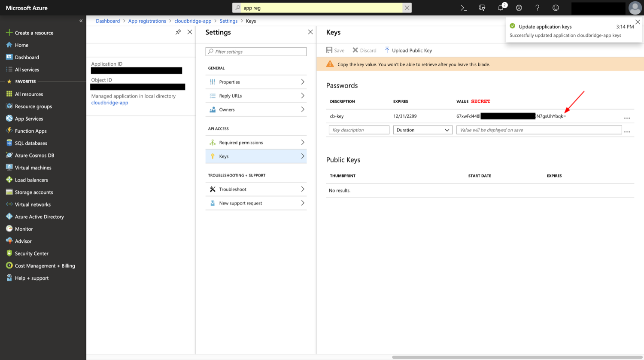Image resolution: width=644 pixels, height=360 pixels.
Task: Open directory and subscription filter icon
Action: (x=482, y=8)
